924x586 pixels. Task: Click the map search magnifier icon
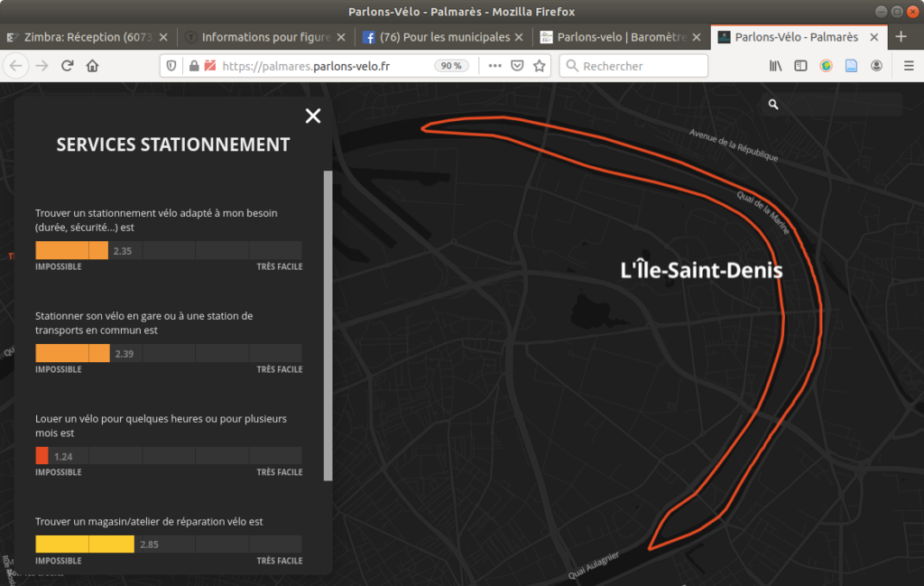point(773,105)
